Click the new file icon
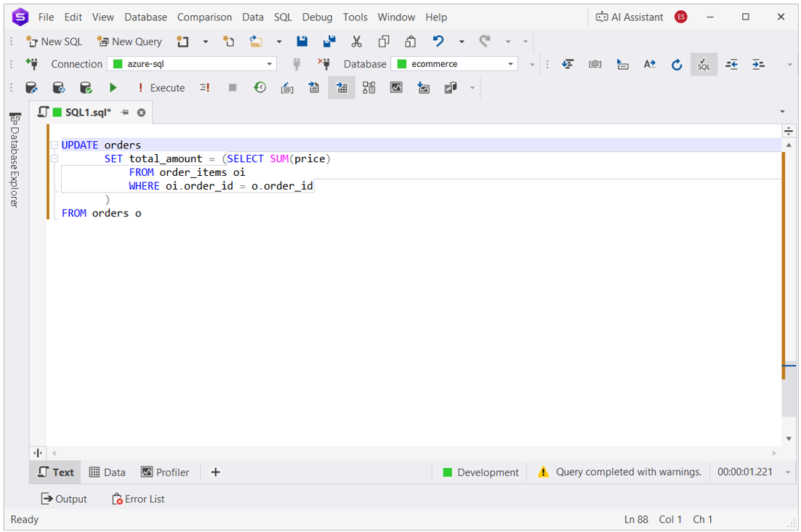 (228, 41)
